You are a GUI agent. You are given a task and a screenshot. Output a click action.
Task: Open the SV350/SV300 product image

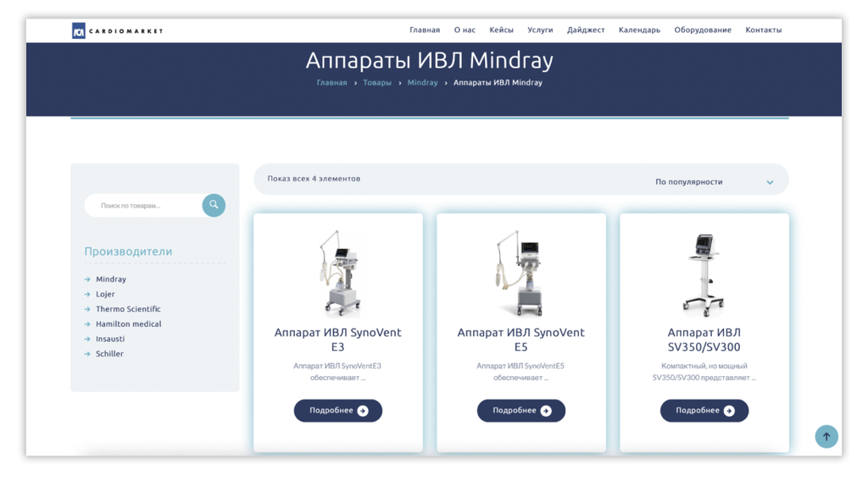point(704,274)
